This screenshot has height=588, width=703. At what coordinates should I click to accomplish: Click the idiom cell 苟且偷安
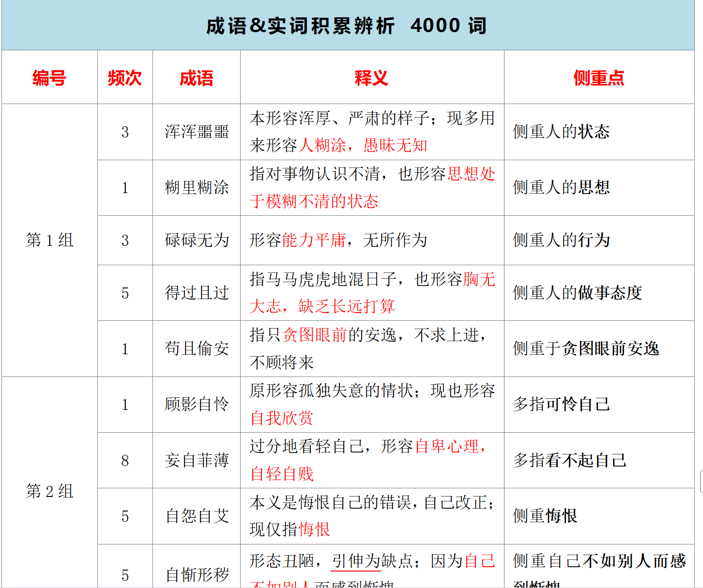[x=197, y=348]
